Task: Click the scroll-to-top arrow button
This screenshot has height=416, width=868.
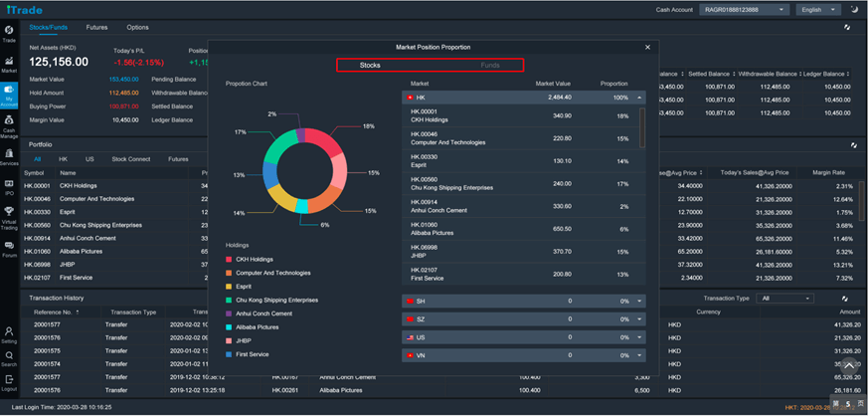Action: click(x=849, y=365)
